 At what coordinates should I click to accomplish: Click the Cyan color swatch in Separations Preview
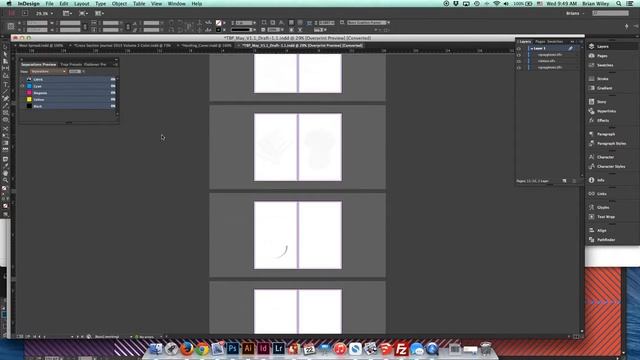pyautogui.click(x=29, y=86)
